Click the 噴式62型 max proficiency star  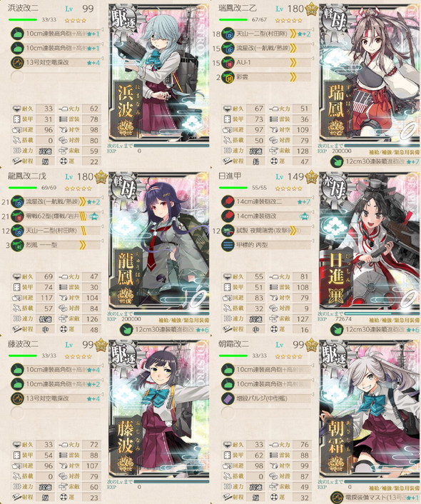(94, 216)
